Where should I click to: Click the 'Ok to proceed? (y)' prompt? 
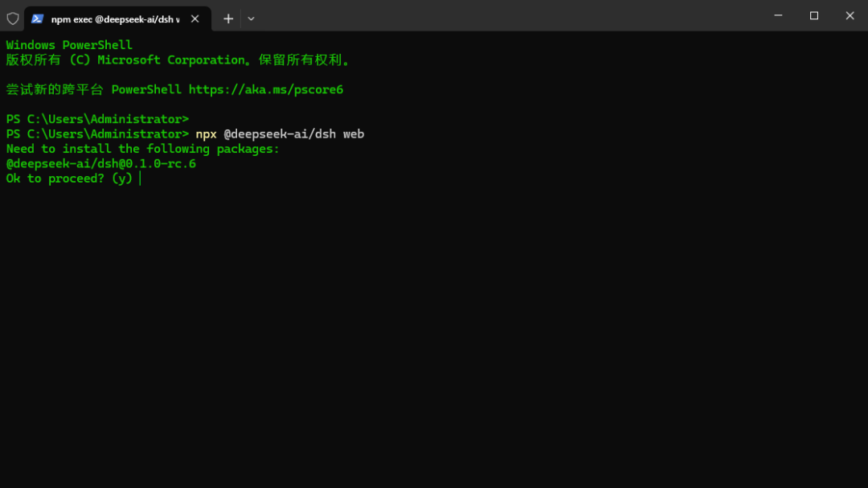pos(69,178)
